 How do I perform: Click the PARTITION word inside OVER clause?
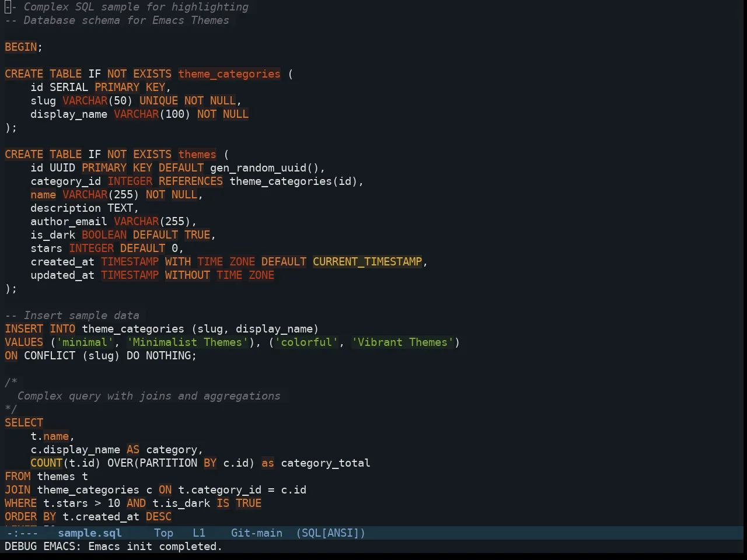(x=168, y=463)
